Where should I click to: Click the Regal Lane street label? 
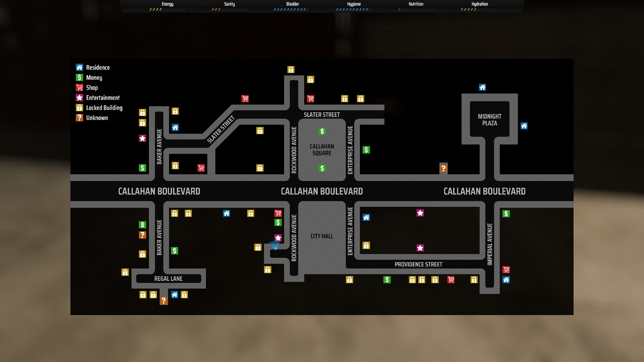click(168, 279)
